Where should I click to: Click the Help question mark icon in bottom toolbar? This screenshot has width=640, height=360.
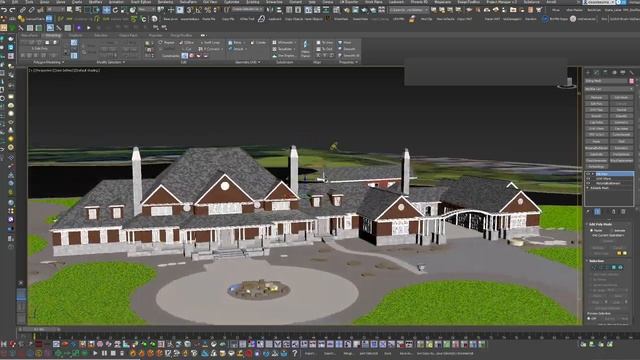[x=295, y=353]
